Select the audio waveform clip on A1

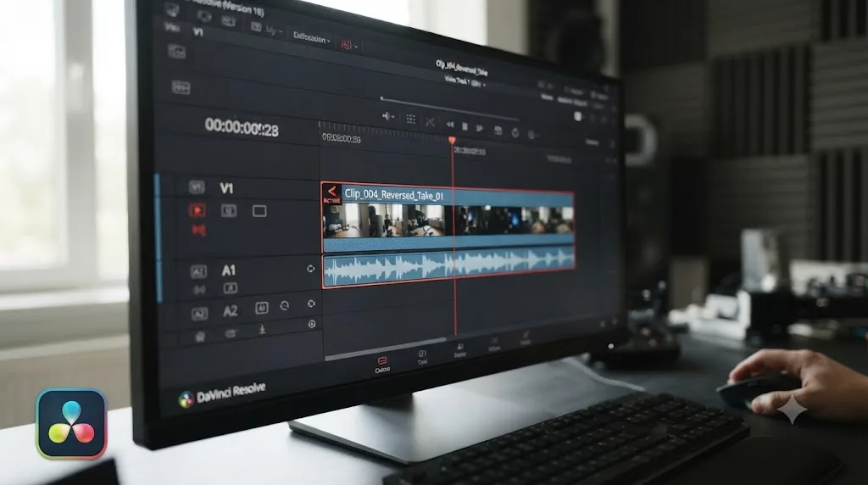point(448,267)
